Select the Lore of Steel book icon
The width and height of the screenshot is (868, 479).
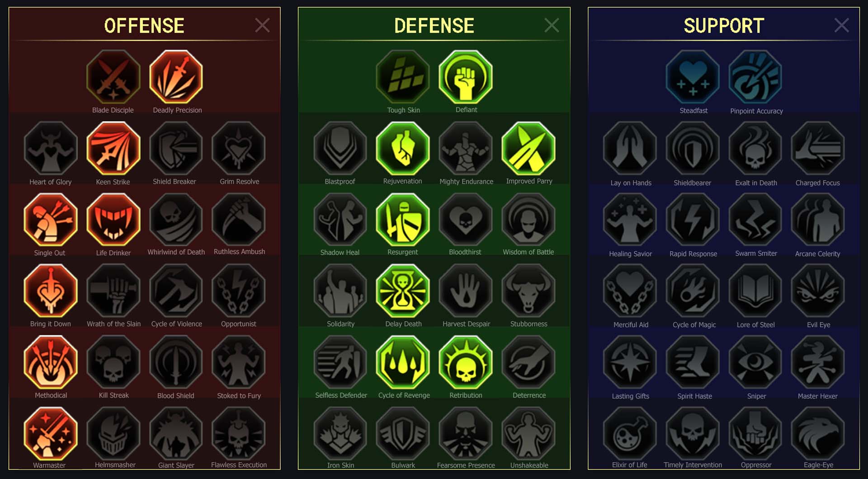(755, 291)
